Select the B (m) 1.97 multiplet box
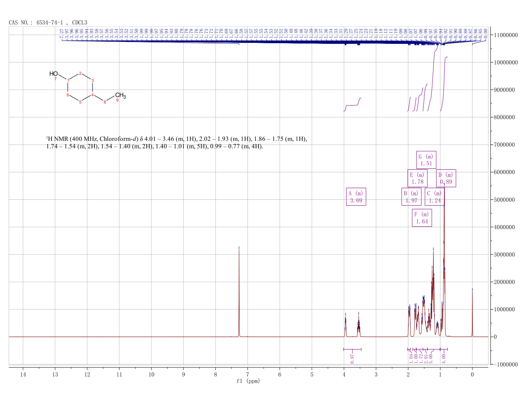This screenshot has width=532, height=411. [411, 197]
